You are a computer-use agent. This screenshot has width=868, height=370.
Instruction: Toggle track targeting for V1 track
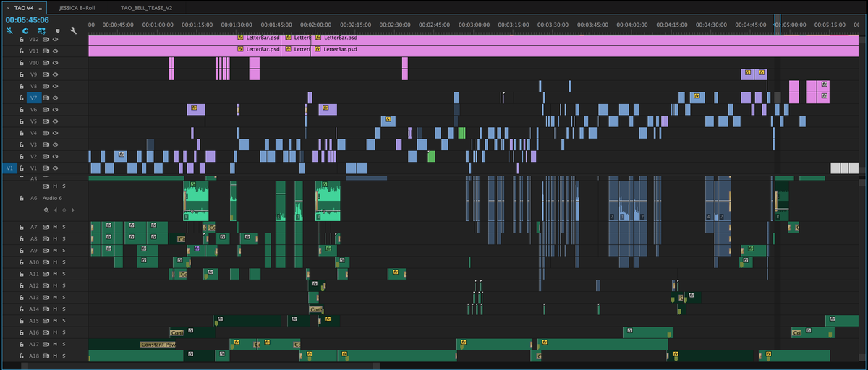tap(34, 168)
